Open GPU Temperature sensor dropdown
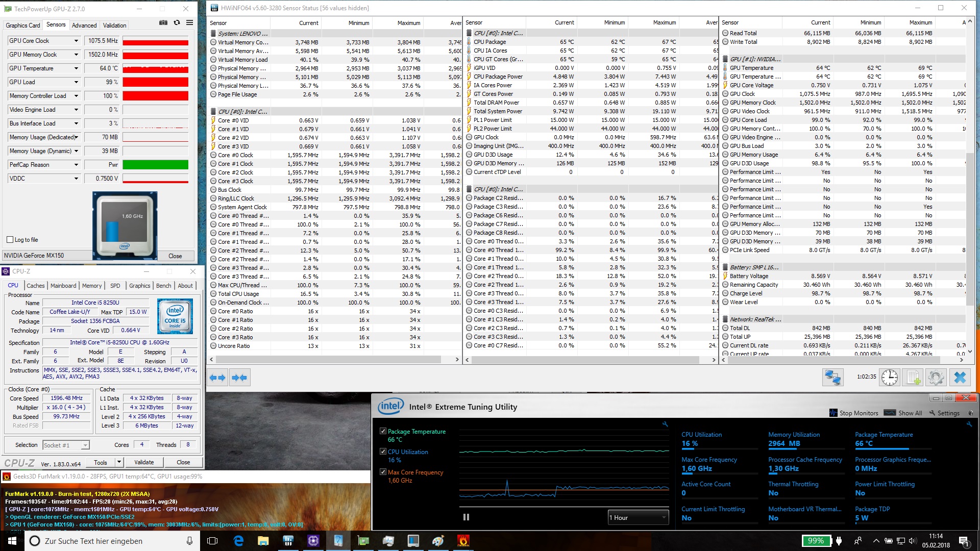 (76, 68)
